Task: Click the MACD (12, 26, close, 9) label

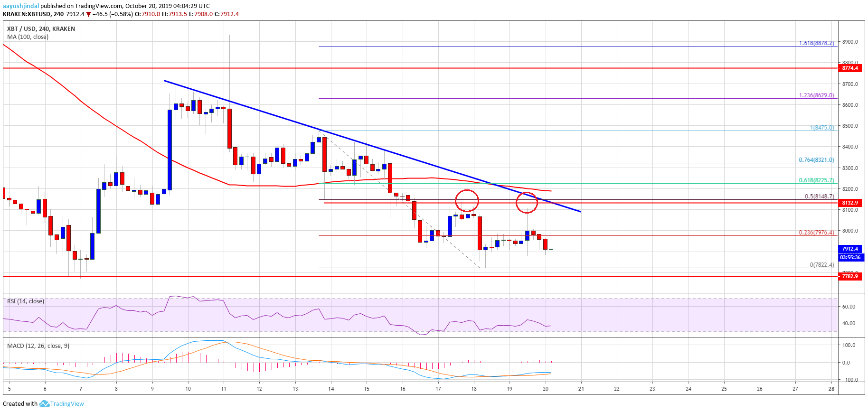Action: click(x=38, y=346)
